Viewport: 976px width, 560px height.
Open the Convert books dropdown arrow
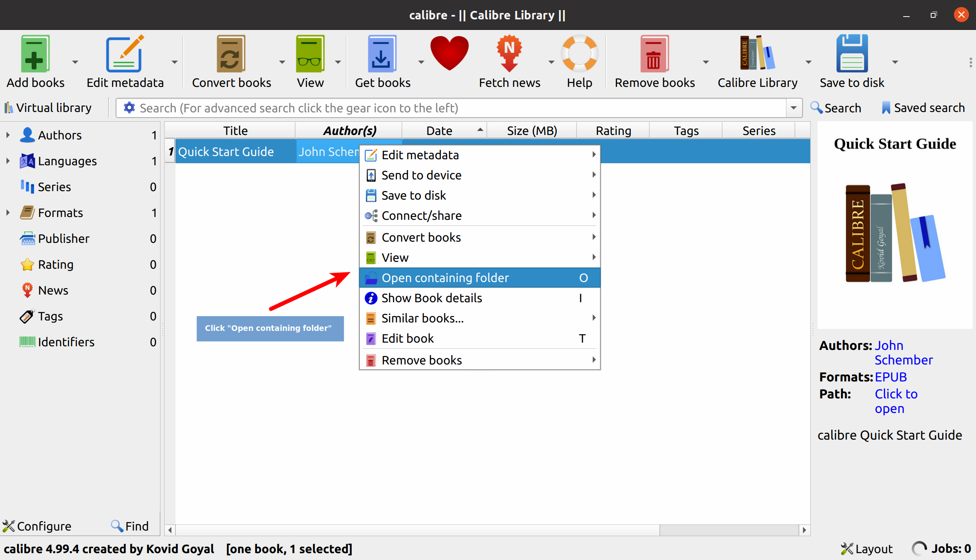pyautogui.click(x=282, y=62)
